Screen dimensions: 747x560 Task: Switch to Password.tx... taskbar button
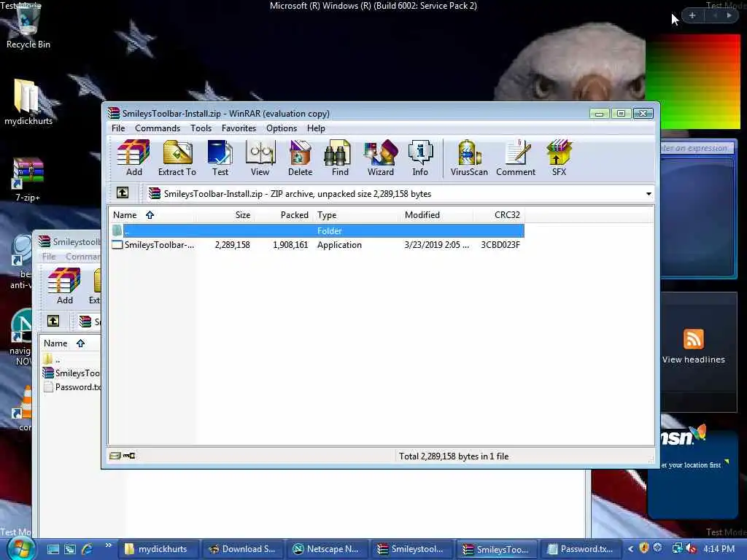(580, 549)
